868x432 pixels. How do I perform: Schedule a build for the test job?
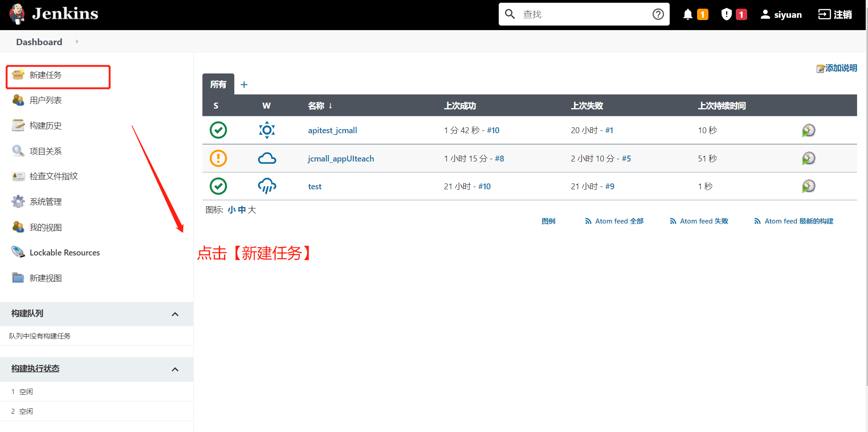pos(808,186)
